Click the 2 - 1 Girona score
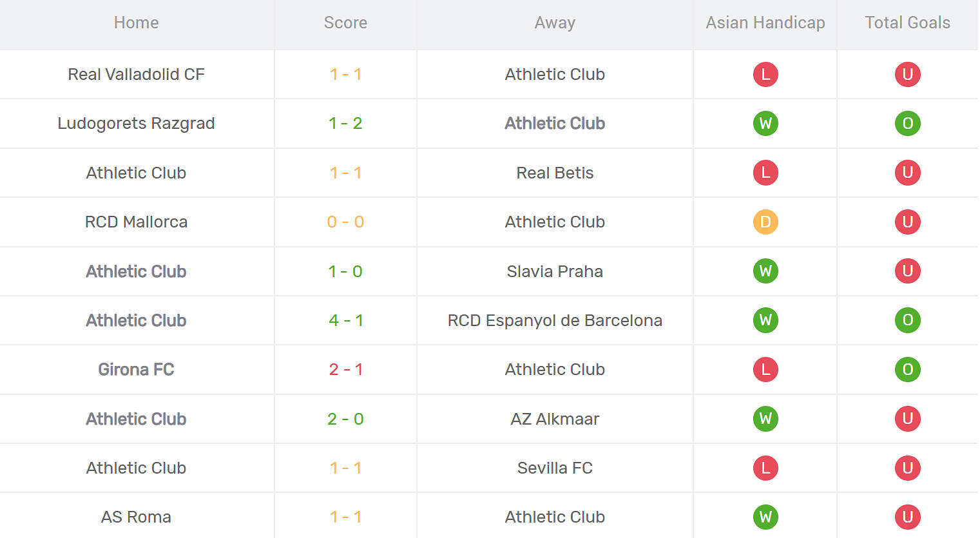This screenshot has height=538, width=980. click(346, 369)
